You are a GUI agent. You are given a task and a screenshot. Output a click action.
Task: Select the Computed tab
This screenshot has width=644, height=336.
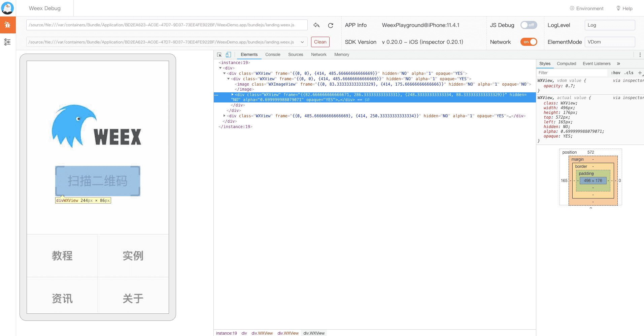[x=566, y=64]
